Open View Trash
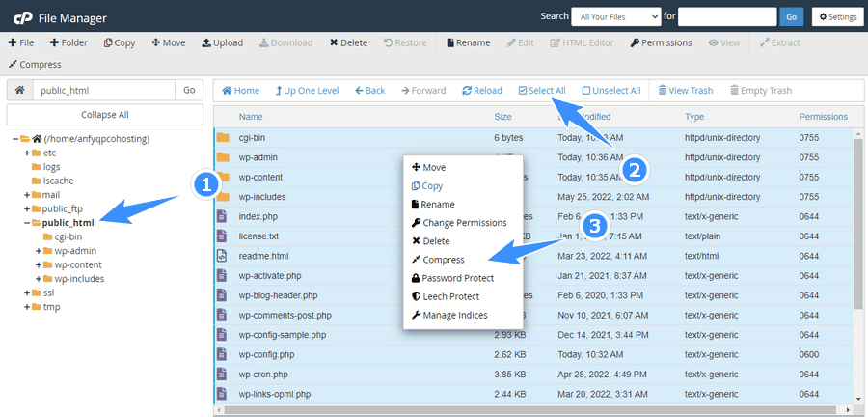868x417 pixels. pos(686,91)
